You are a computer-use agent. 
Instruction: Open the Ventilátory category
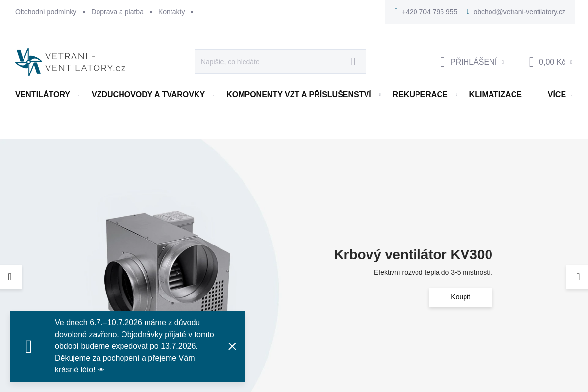tap(43, 94)
